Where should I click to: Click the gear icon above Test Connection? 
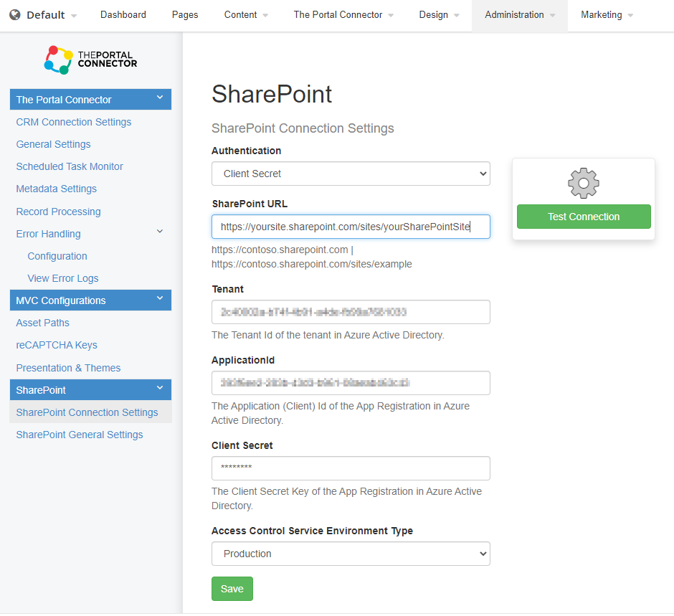coord(584,183)
